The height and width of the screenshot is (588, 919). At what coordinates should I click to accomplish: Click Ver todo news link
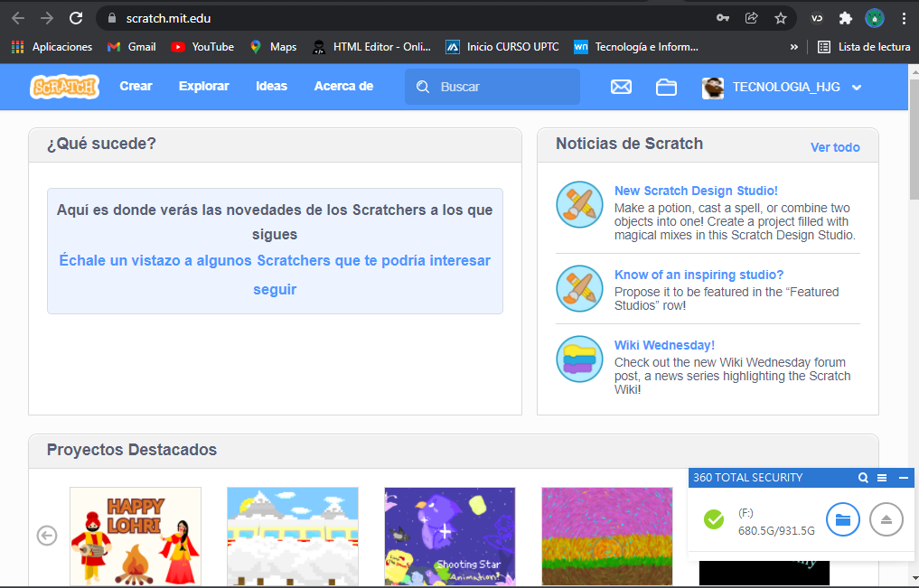[835, 147]
